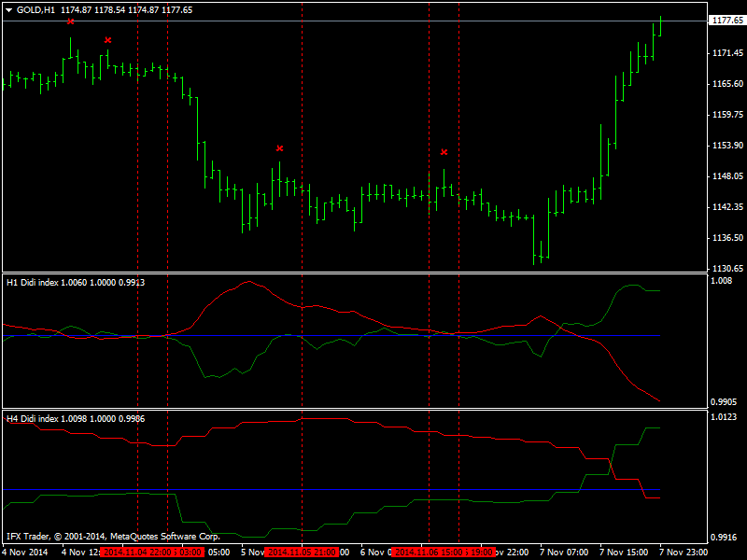Click the H1 Didi scale value 0.9905
747x560 pixels.
724,402
